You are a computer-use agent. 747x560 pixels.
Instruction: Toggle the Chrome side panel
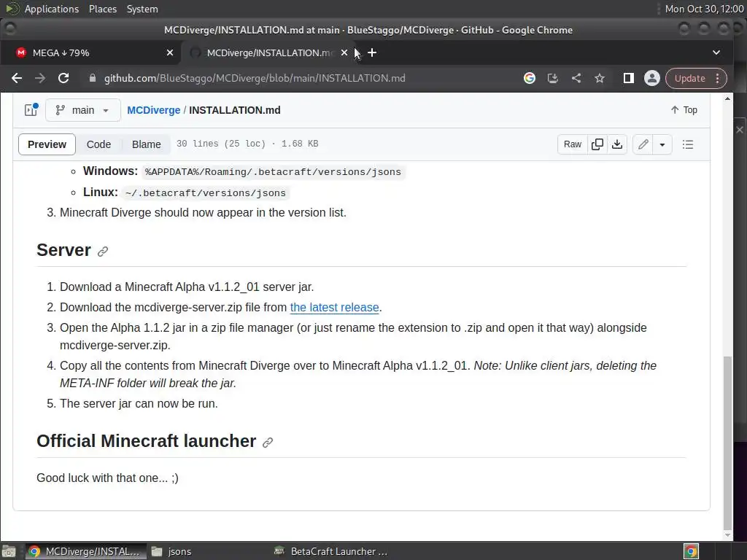click(628, 78)
